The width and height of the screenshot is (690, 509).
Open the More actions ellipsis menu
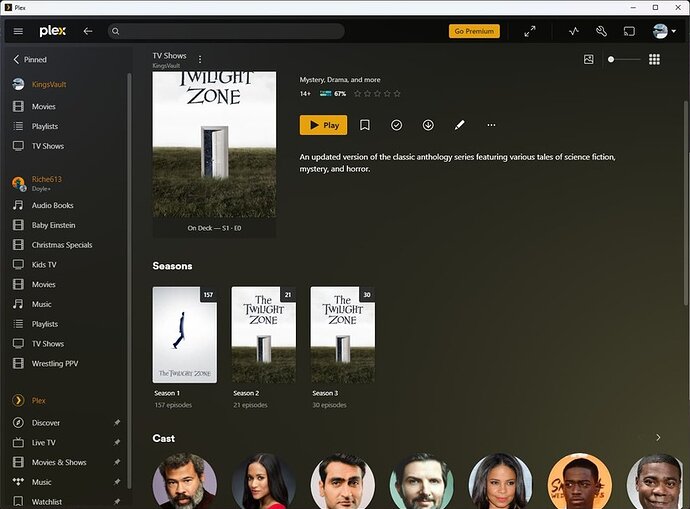coord(491,125)
